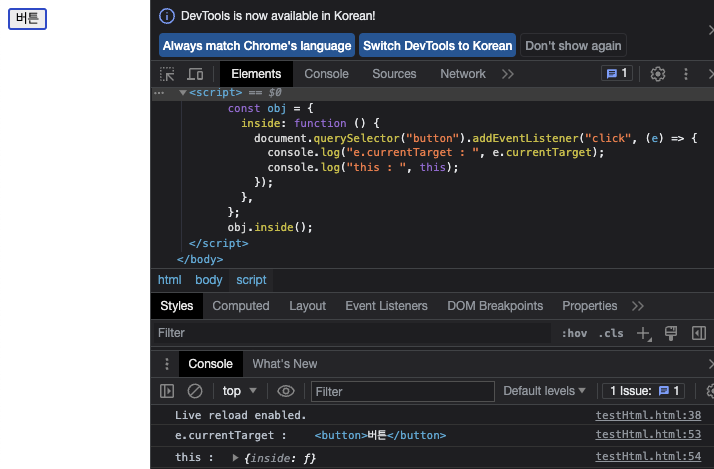
Task: Toggle the device toolbar icon
Action: coord(195,74)
